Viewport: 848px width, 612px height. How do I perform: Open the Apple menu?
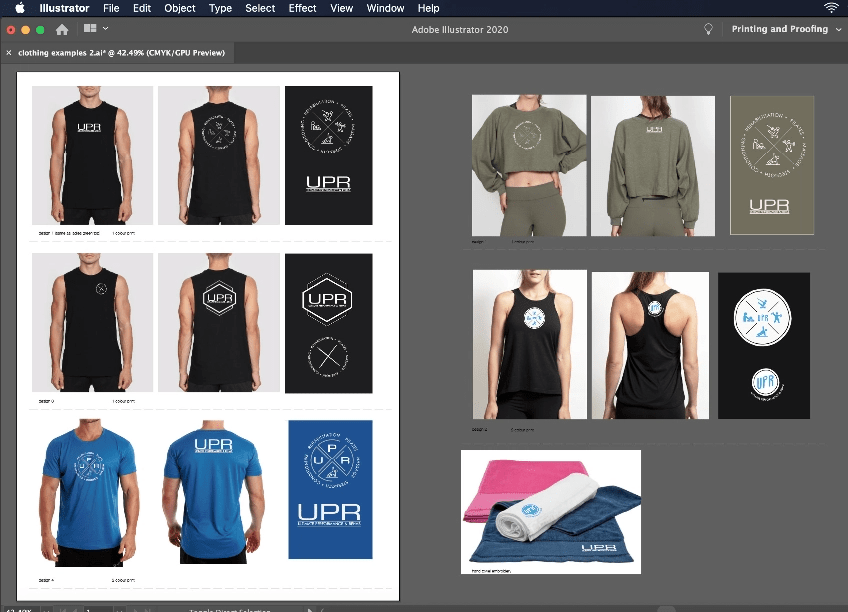point(19,8)
